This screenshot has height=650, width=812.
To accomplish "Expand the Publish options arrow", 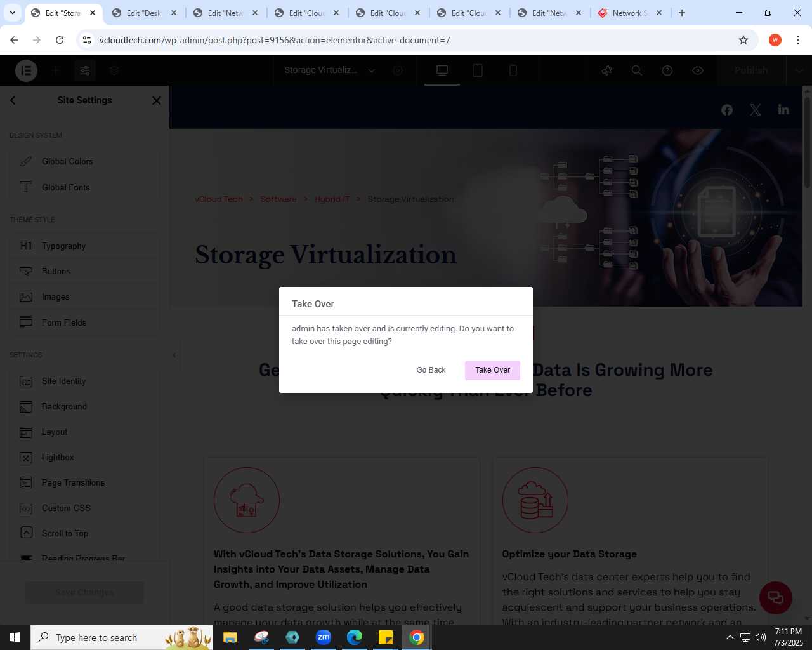I will (799, 70).
